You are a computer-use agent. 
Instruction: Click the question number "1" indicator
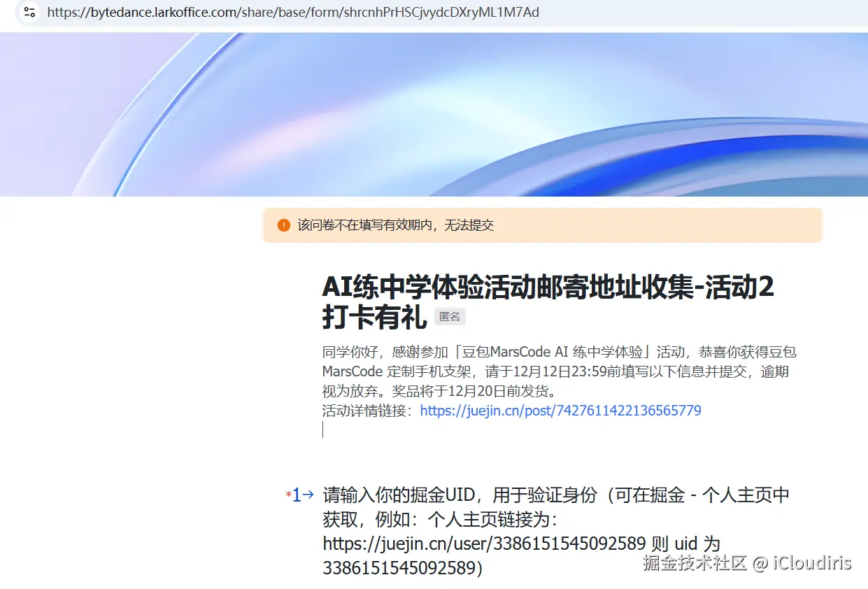tap(296, 495)
